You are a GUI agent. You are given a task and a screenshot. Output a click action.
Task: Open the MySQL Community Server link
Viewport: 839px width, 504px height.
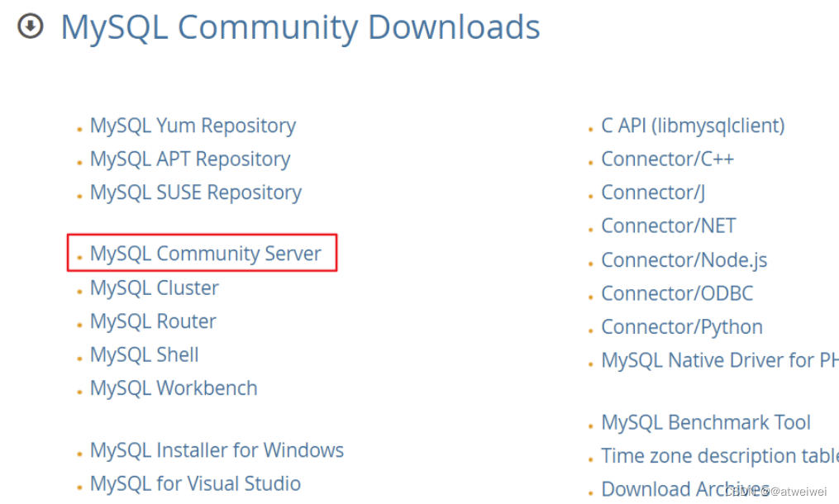pyautogui.click(x=206, y=253)
